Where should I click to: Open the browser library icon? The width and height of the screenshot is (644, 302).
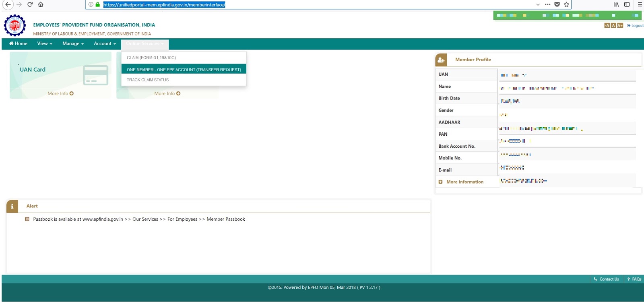[x=616, y=4]
